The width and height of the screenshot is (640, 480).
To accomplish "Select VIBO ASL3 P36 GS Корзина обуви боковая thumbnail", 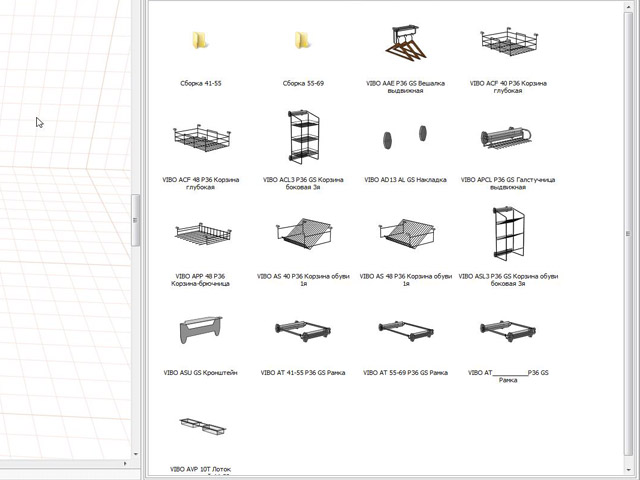I will [x=508, y=233].
